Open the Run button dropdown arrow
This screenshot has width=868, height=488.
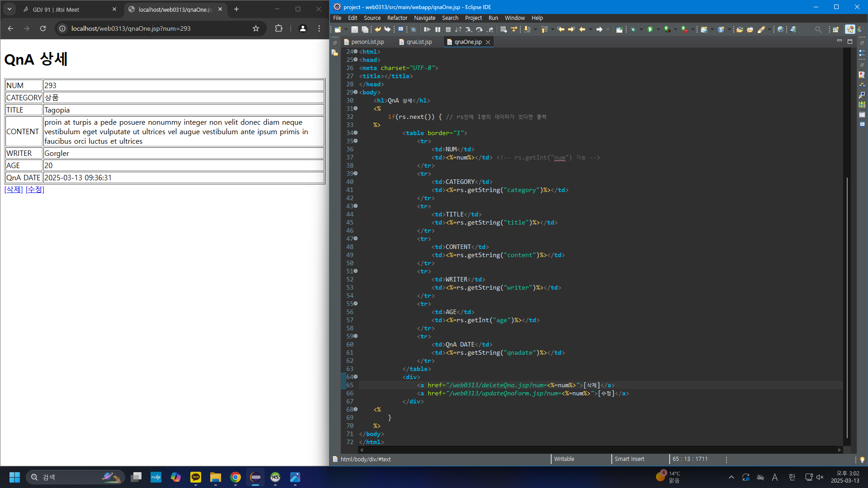pos(658,29)
